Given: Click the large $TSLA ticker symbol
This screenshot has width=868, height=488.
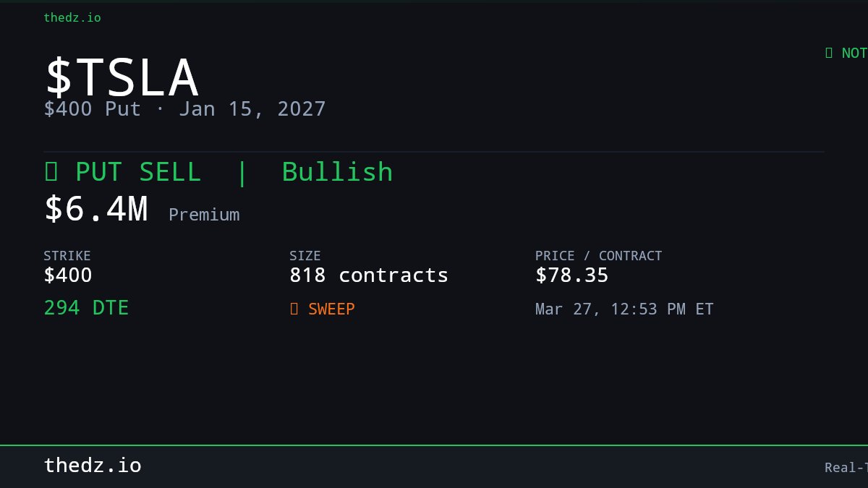Looking at the screenshot, I should pos(122,77).
